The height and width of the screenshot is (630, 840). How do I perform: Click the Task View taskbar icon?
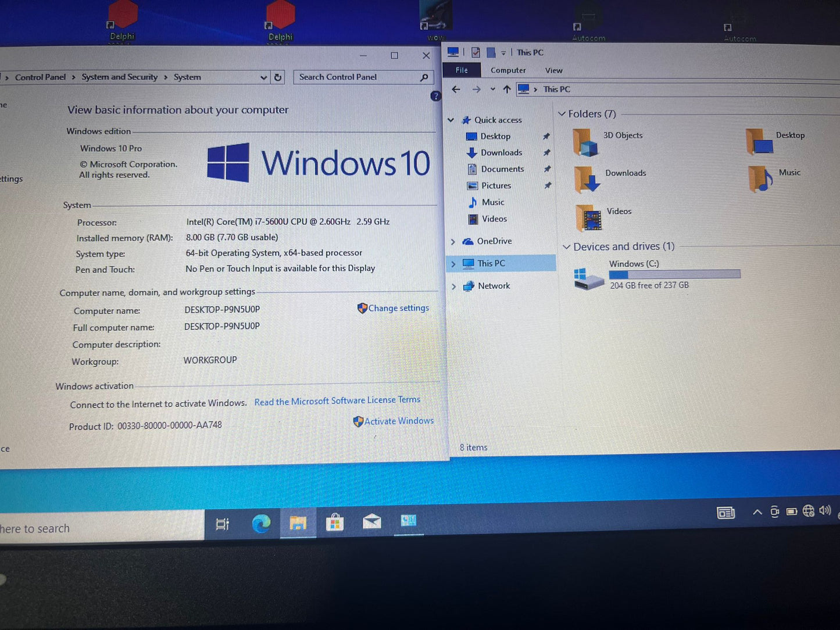222,524
